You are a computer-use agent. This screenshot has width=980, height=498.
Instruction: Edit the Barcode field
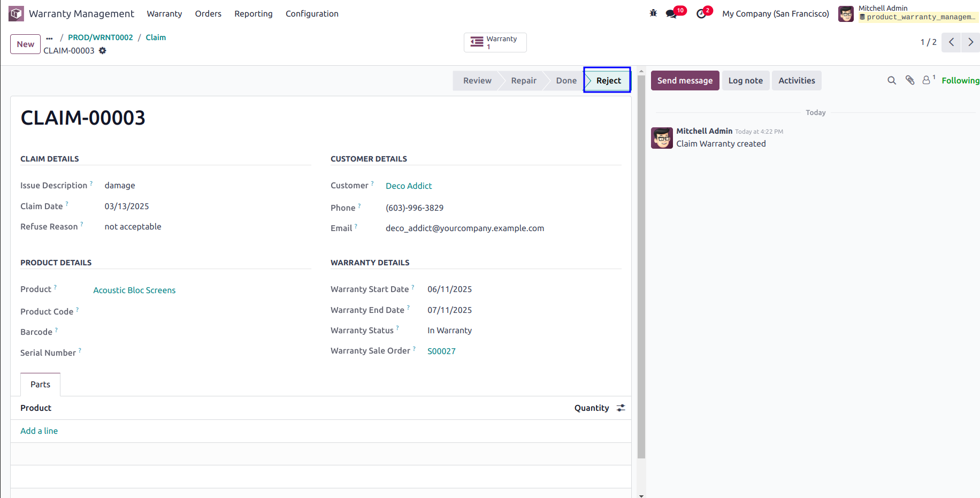(202, 332)
